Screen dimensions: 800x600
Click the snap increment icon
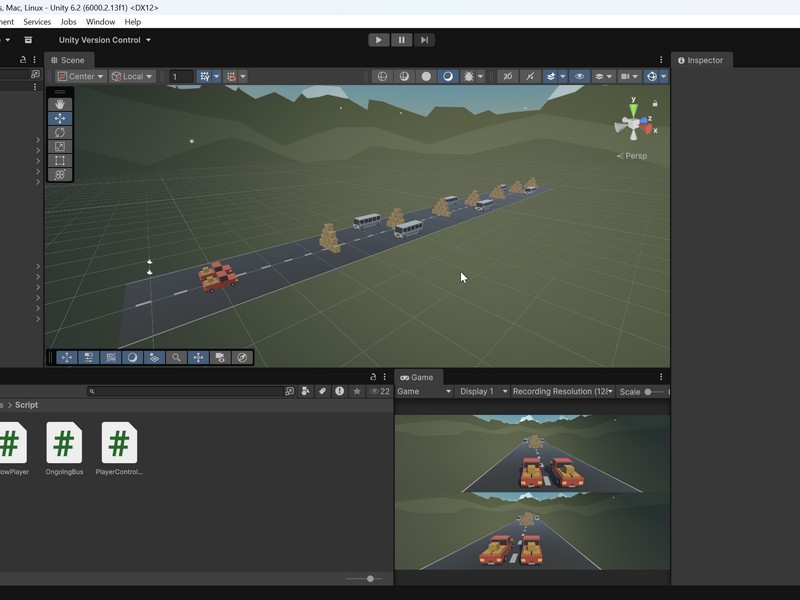point(231,77)
